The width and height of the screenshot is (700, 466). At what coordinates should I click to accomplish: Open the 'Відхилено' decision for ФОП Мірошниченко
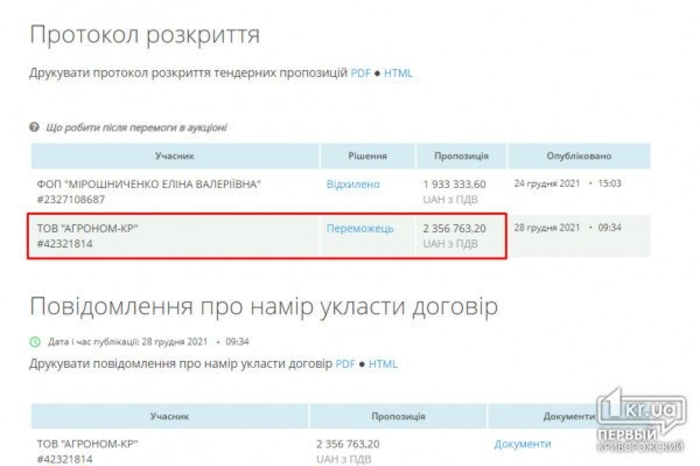pos(353,184)
